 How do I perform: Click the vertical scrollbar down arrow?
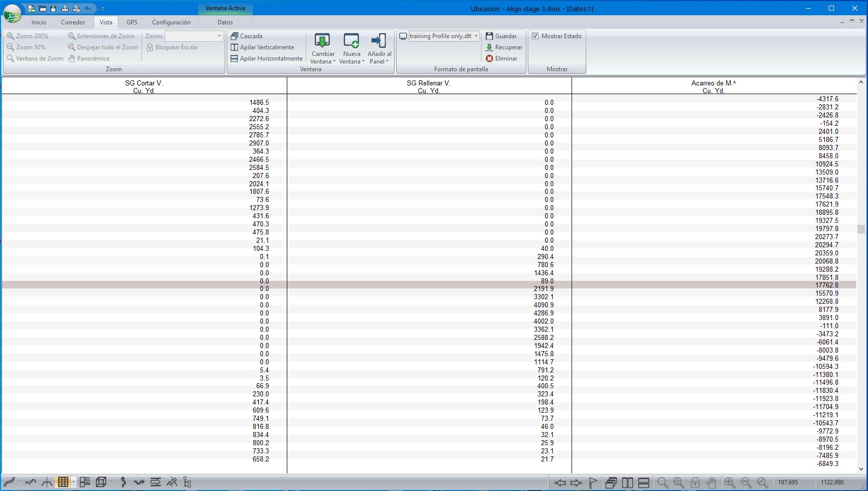[861, 469]
